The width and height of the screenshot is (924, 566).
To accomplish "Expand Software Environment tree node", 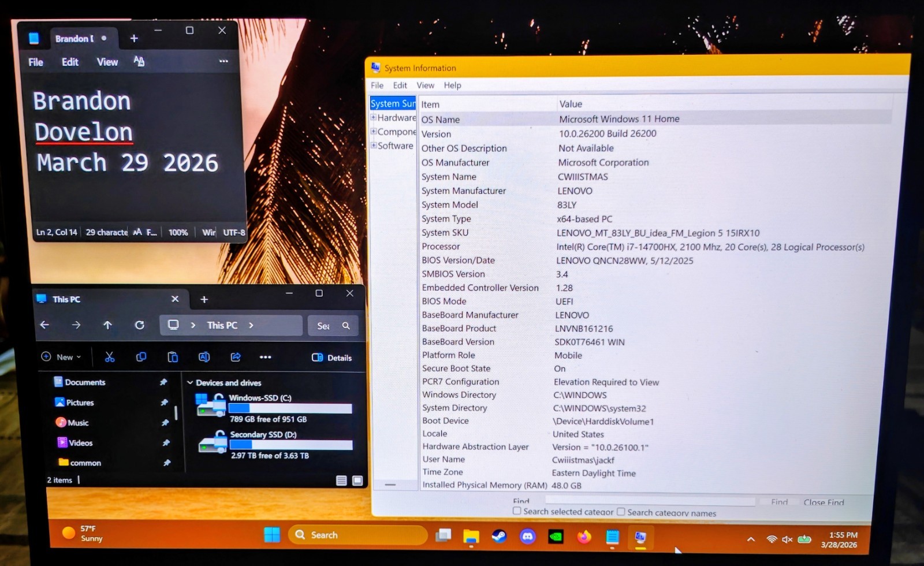I will [374, 145].
